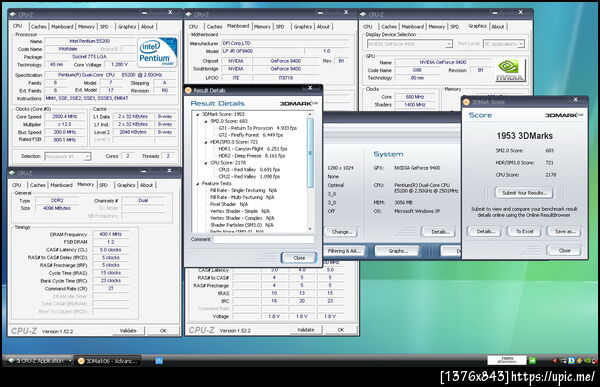Click the NVIDIA logo in the Graphics window
The image size is (600, 387).
pyautogui.click(x=510, y=70)
